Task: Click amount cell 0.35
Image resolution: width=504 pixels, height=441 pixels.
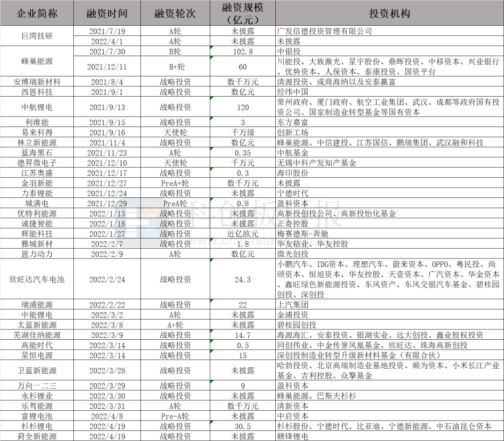Action: tap(243, 153)
